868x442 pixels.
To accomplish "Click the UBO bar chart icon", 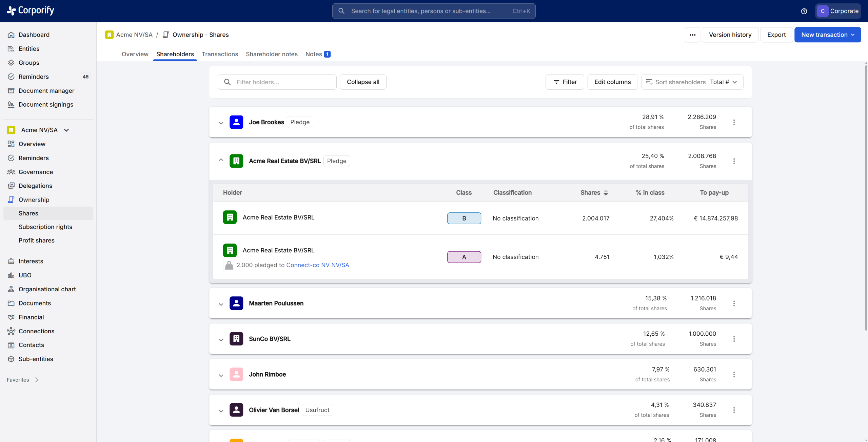I will tap(11, 275).
